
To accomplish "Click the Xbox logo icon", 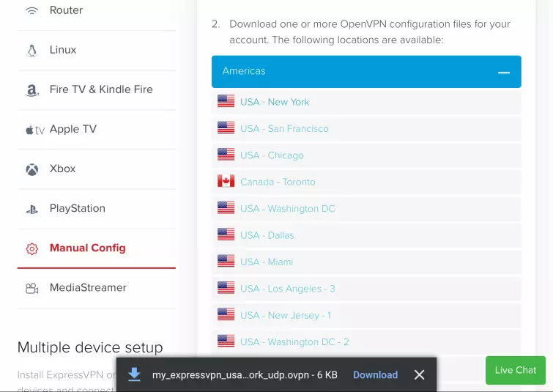I will (31, 170).
